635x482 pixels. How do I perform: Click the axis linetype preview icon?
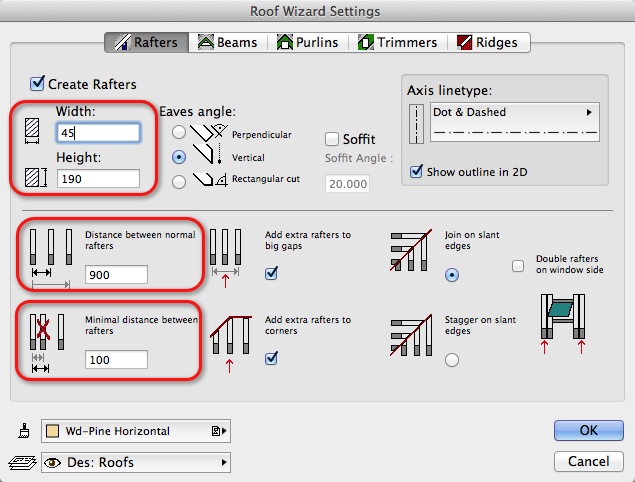(416, 124)
